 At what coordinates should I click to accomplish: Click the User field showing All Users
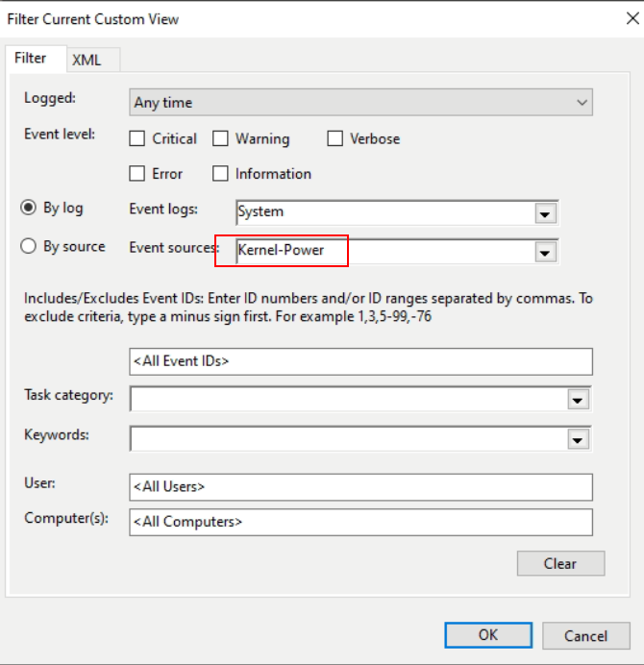(360, 487)
